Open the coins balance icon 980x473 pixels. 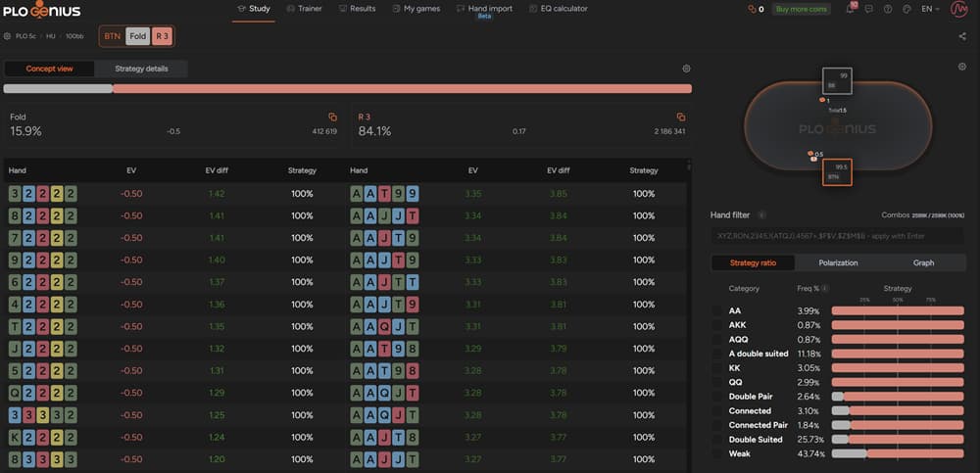[752, 10]
